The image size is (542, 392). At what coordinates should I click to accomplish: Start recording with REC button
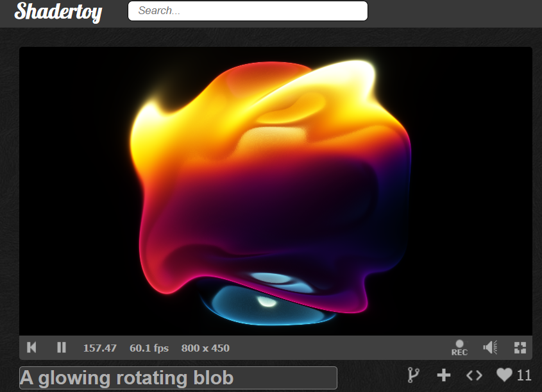[x=459, y=347]
